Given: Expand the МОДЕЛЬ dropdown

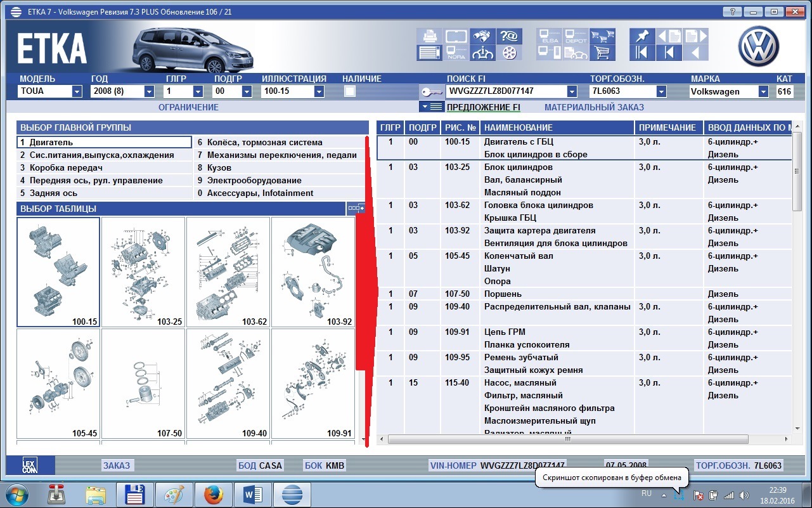Looking at the screenshot, I should pyautogui.click(x=77, y=91).
